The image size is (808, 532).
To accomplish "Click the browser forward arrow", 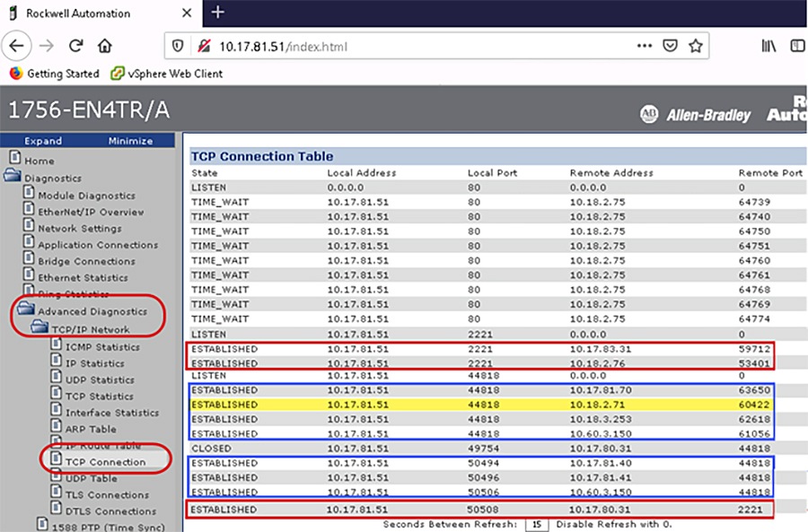I will tap(47, 46).
